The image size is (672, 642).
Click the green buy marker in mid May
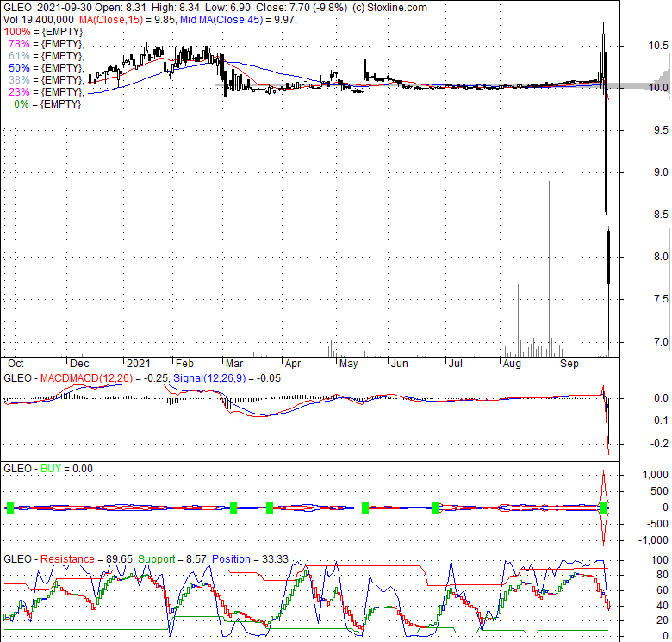click(x=365, y=508)
